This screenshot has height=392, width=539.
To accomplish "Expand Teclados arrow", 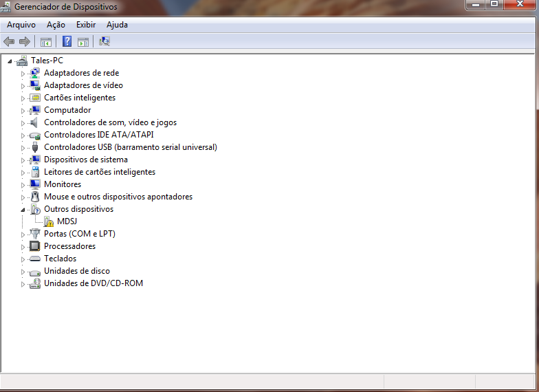I will 23,259.
